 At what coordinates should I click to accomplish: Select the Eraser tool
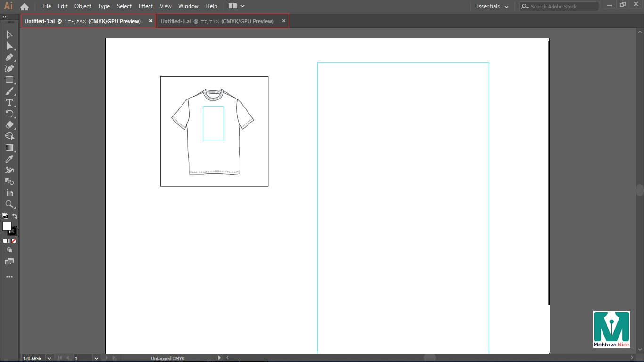(x=9, y=125)
